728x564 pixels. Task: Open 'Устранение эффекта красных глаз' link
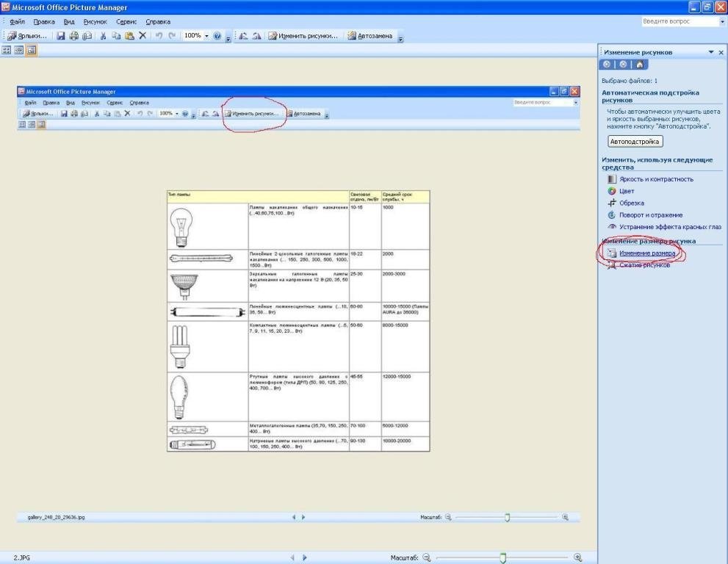pyautogui.click(x=670, y=227)
